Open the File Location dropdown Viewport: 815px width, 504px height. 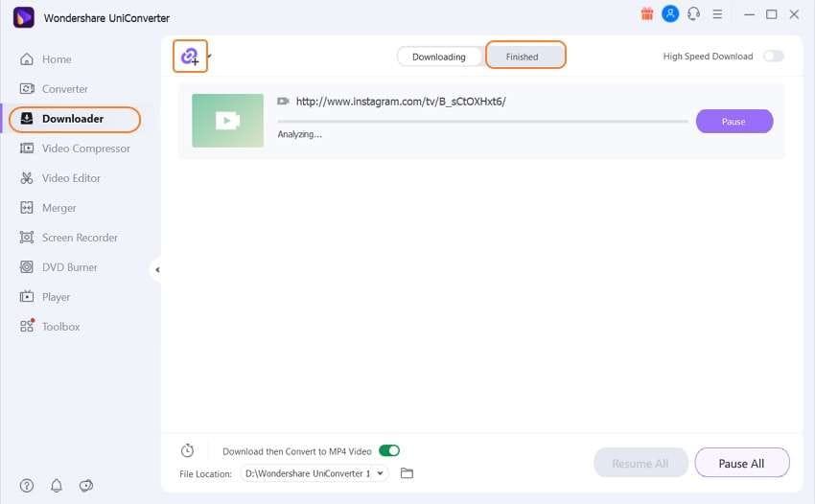[314, 473]
